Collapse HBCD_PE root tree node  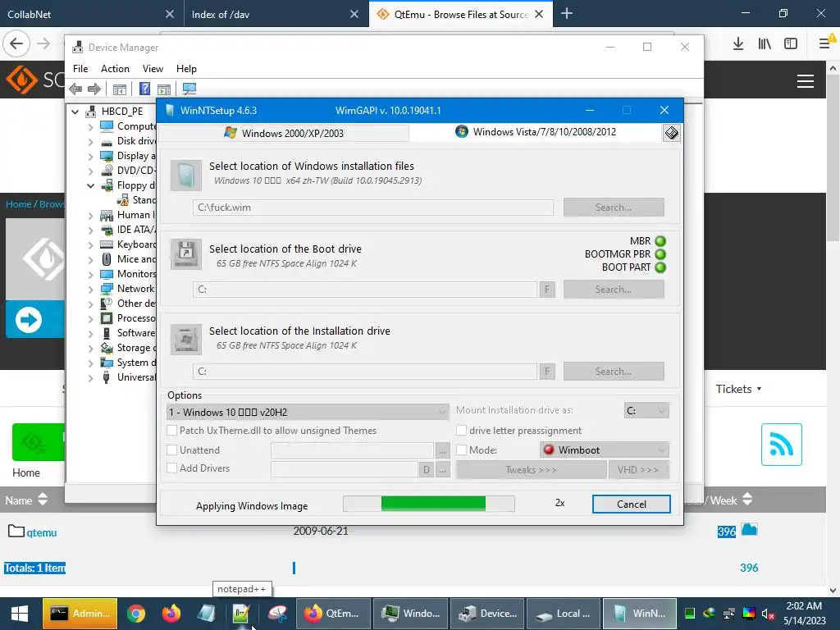tap(75, 112)
